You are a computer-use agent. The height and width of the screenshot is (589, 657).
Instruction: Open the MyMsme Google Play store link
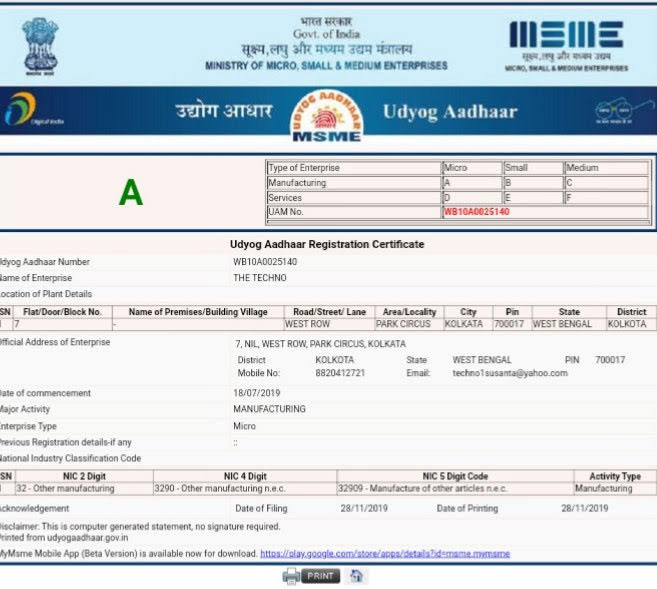point(385,553)
